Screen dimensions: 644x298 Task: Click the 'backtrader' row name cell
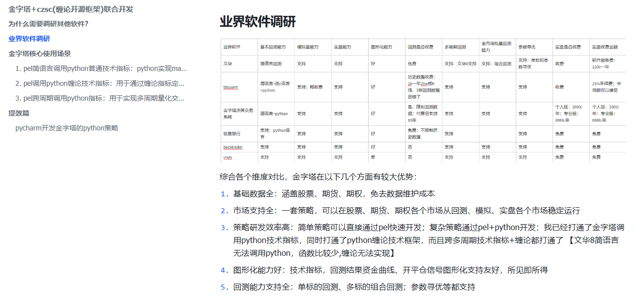[x=239, y=147]
